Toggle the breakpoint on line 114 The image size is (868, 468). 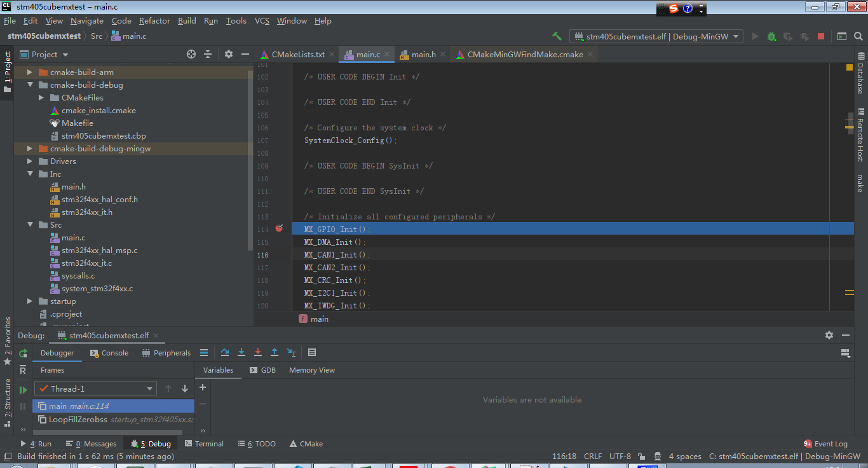(x=279, y=229)
